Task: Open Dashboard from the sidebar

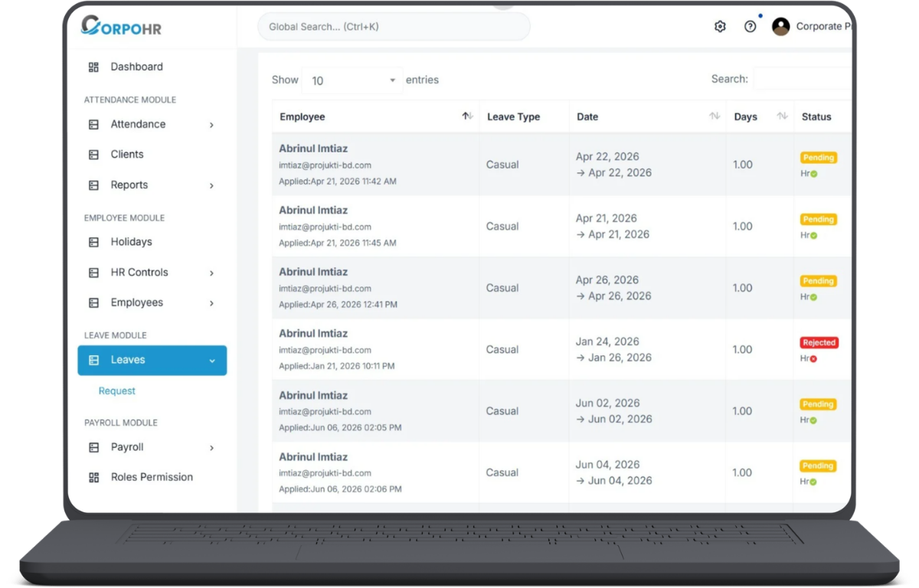Action: (136, 67)
